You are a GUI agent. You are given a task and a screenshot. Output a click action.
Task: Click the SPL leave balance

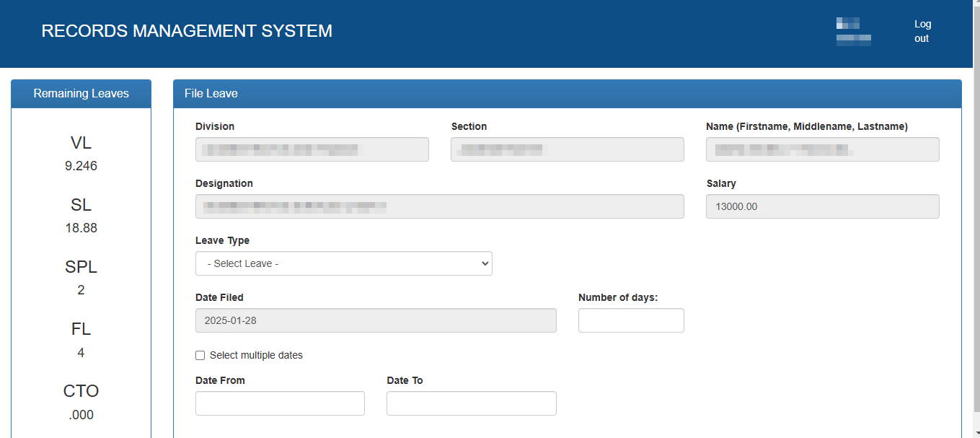tap(81, 277)
